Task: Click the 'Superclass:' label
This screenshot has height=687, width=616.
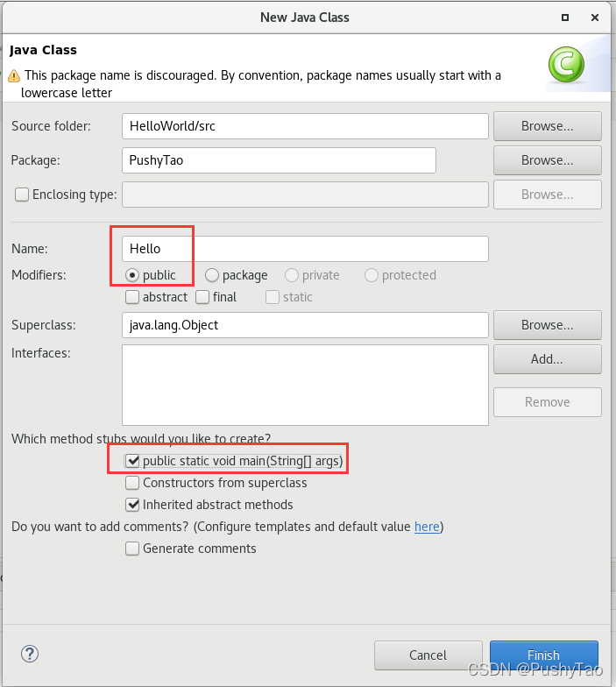Action: (44, 325)
